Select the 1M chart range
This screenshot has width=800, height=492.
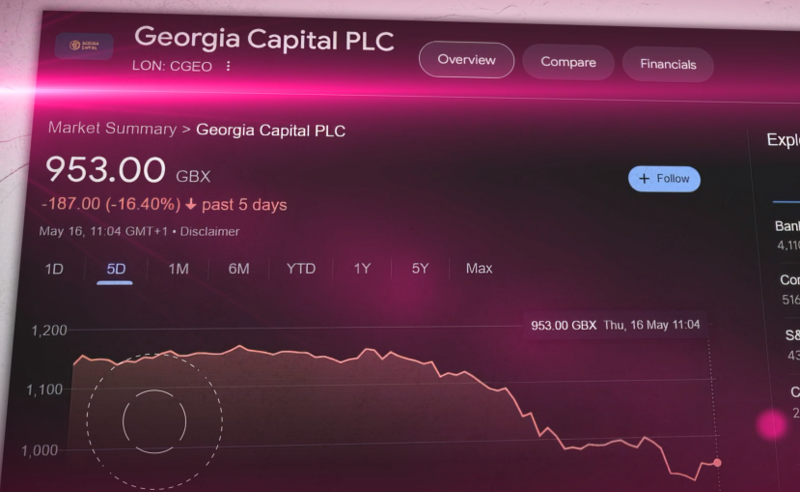(179, 269)
